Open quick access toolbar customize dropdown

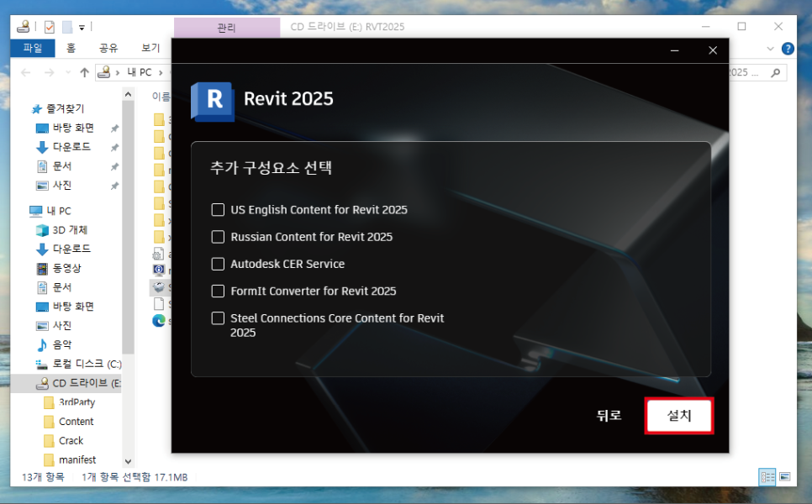click(x=82, y=28)
